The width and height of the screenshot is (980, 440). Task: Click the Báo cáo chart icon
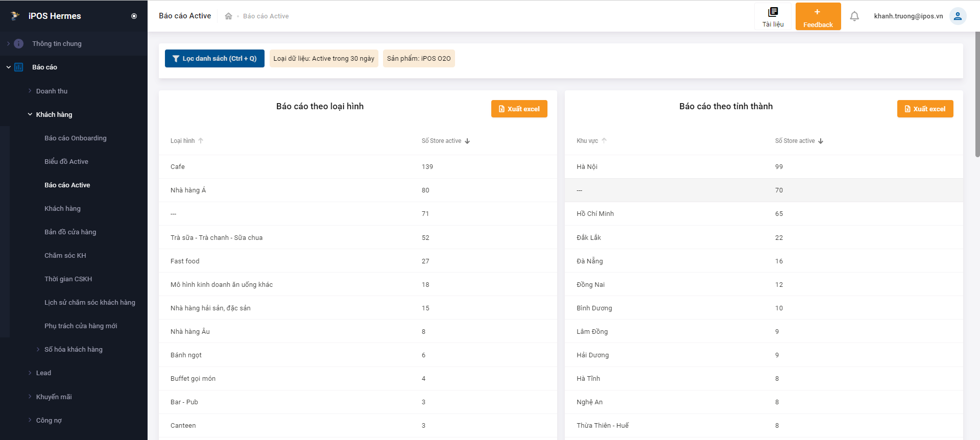click(x=19, y=67)
